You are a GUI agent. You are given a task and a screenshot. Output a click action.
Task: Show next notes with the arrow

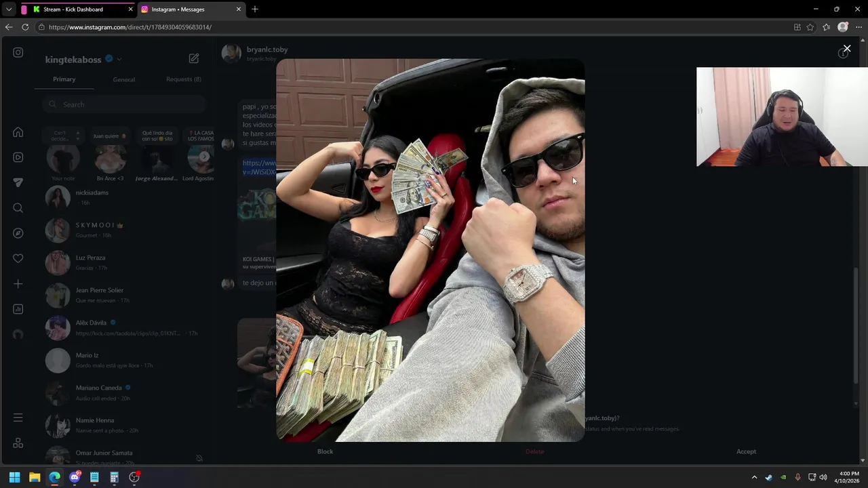[204, 157]
